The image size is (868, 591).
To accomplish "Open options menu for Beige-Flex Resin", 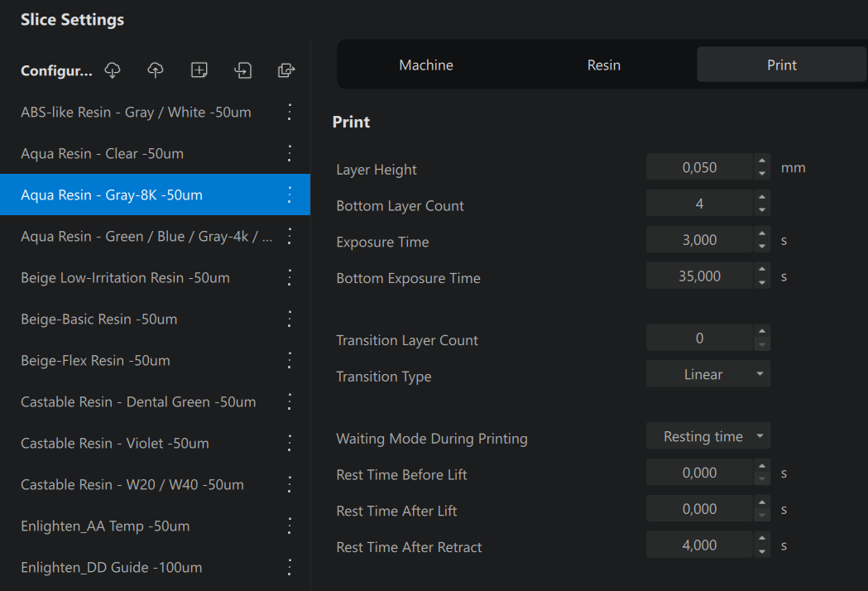I will pos(290,361).
